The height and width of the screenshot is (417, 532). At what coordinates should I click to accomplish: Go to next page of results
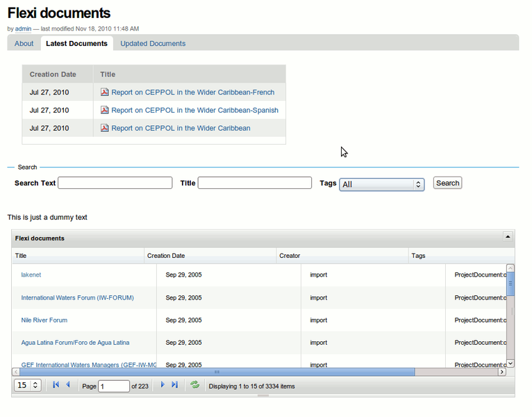click(x=163, y=385)
